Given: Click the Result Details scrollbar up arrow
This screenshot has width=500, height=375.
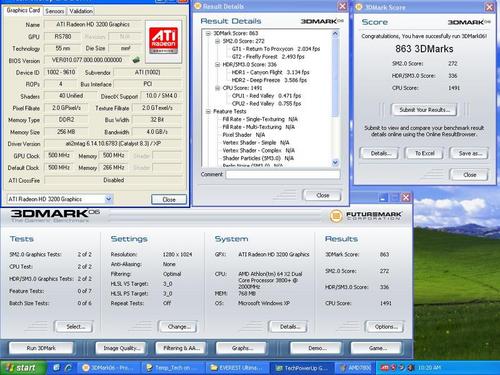Looking at the screenshot, I should (x=335, y=33).
